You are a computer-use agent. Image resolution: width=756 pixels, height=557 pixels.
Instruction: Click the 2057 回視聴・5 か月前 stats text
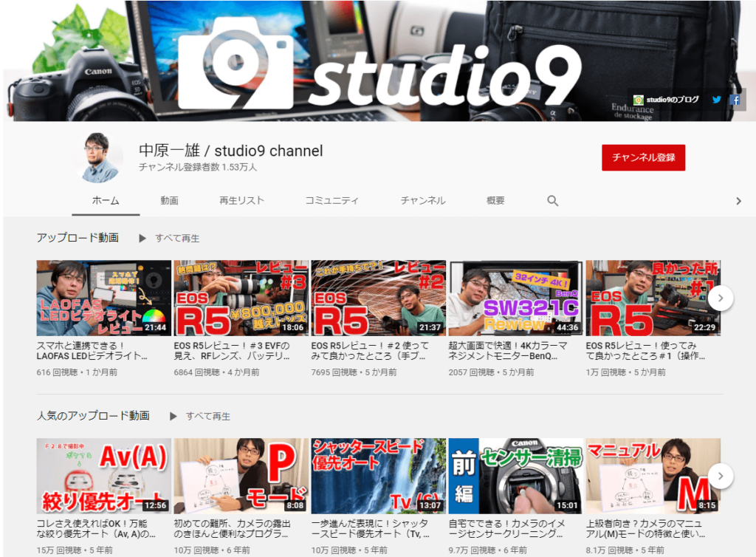point(491,372)
